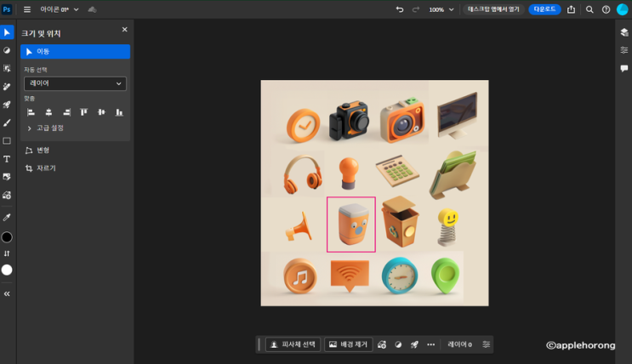
Task: Open the 100% zoom level dropdown
Action: pyautogui.click(x=441, y=9)
